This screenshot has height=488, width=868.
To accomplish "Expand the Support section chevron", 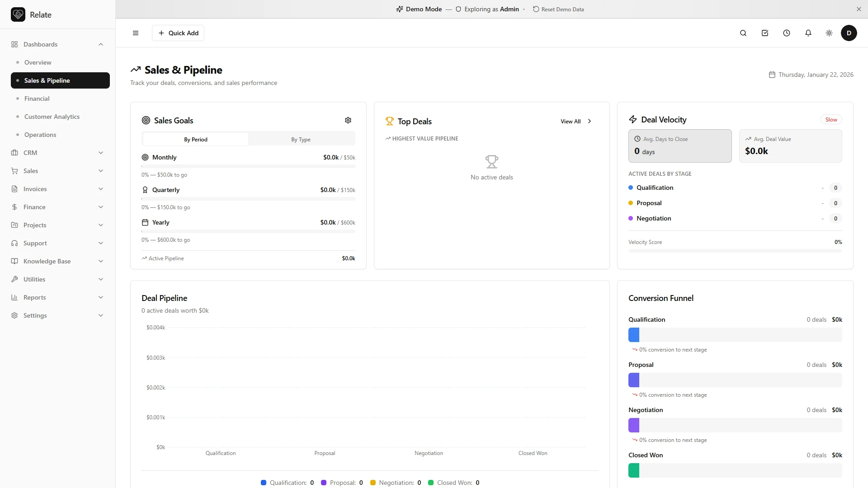I will pyautogui.click(x=101, y=243).
